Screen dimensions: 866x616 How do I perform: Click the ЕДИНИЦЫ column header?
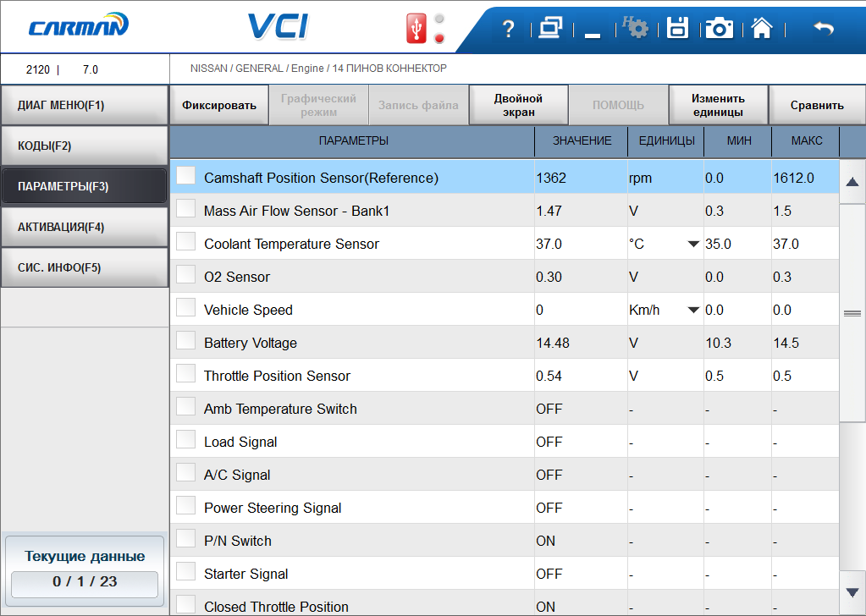tap(666, 141)
